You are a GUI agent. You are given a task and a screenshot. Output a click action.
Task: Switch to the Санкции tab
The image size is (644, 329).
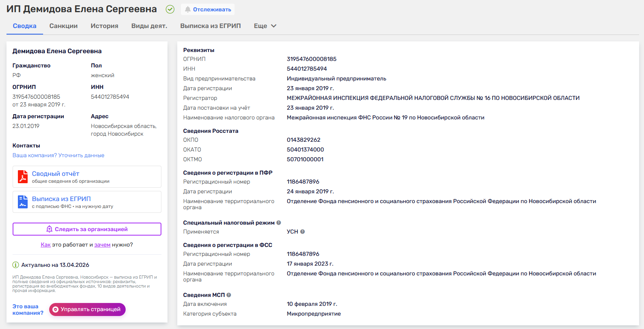(63, 26)
